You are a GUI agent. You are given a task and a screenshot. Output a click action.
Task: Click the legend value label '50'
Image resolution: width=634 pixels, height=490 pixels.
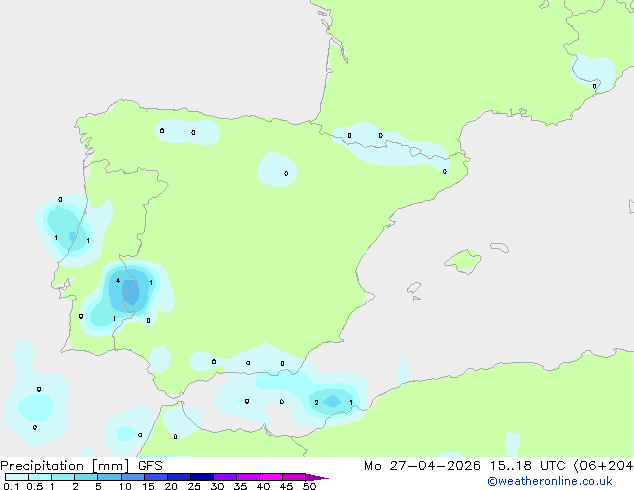(x=309, y=486)
